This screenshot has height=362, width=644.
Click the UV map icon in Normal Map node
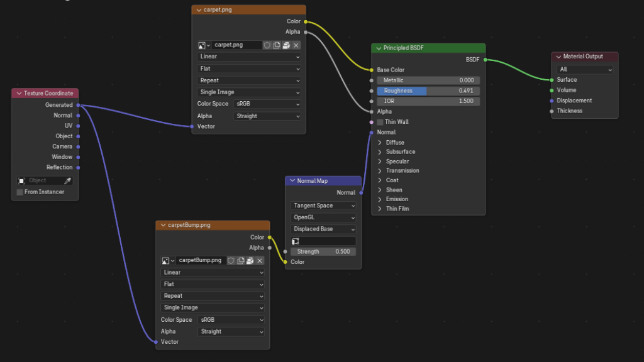[296, 241]
